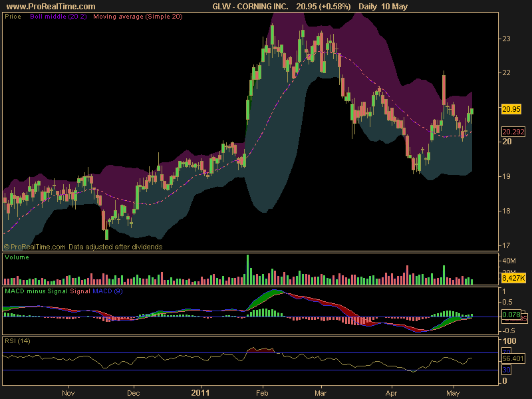Click the Apr time axis marker
Screen dimensions: 532x399
click(391, 393)
